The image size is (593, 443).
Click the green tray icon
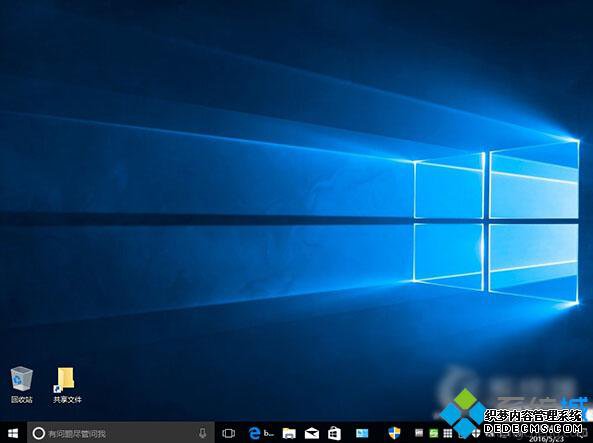[433, 433]
